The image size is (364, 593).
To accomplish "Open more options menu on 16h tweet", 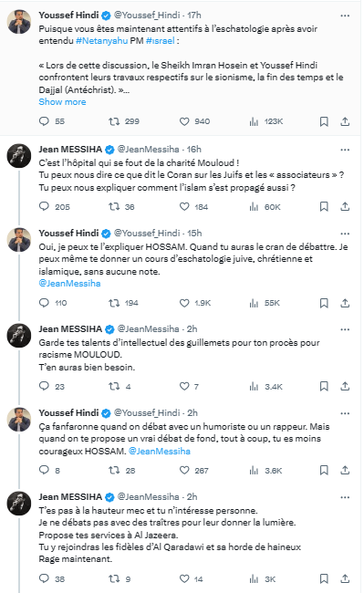I will pyautogui.click(x=345, y=150).
